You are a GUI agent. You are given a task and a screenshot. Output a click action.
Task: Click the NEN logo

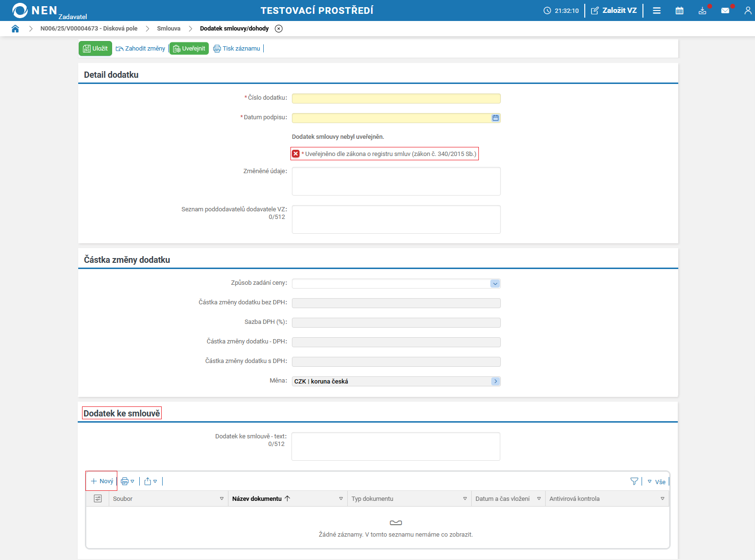35,10
